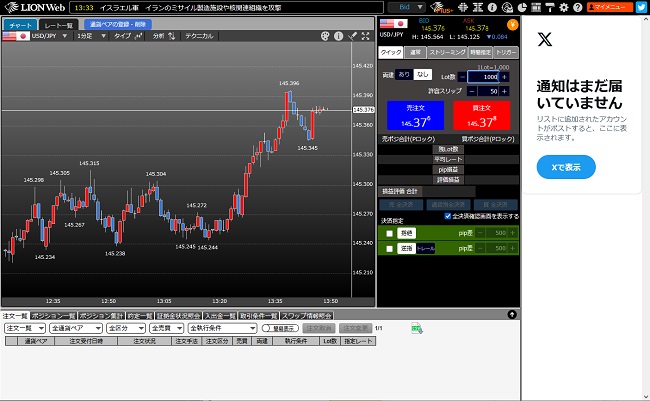This screenshot has height=401, width=650.
Task: Click the up-arrow icon of bottom panel
Action: coord(512,315)
